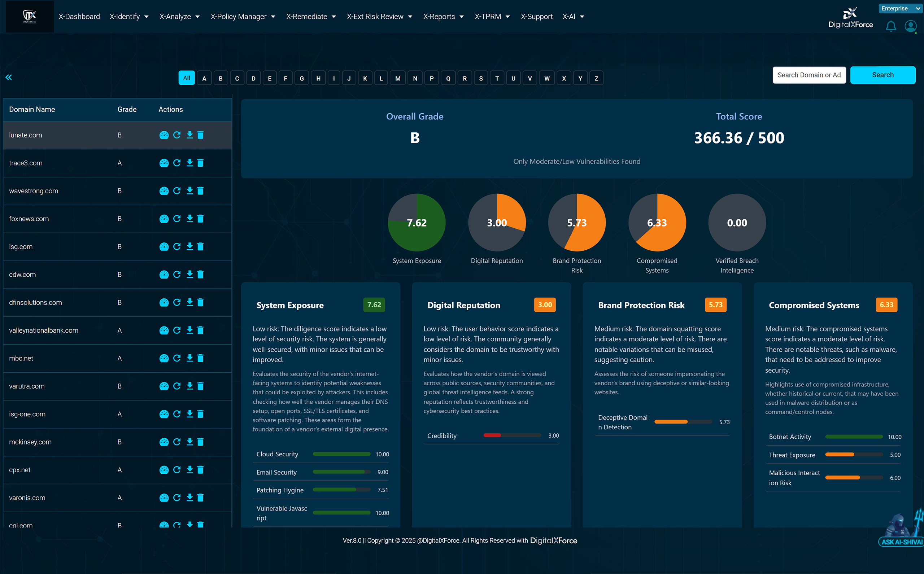The height and width of the screenshot is (574, 924).
Task: Click the Brand Protection Risk pie chart
Action: 577,223
